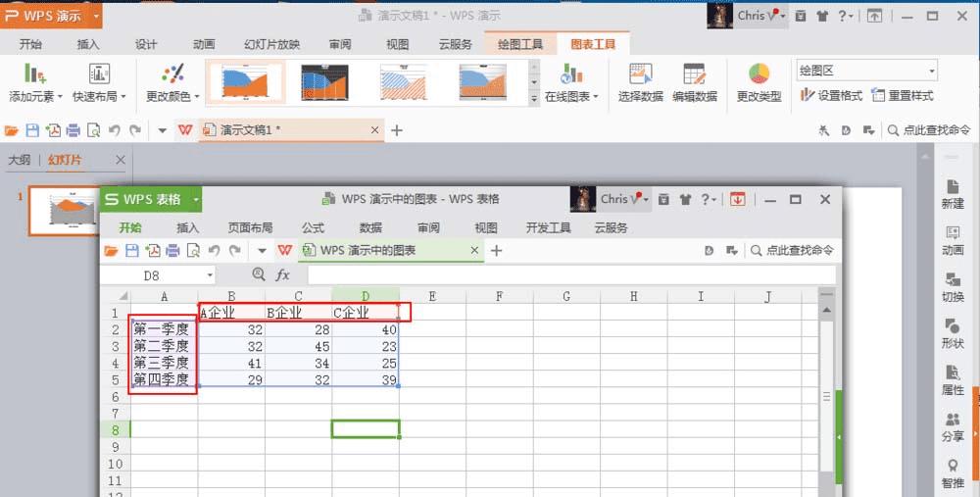The height and width of the screenshot is (497, 980).
Task: Open 设计 tab in WPS Presentation
Action: point(146,44)
